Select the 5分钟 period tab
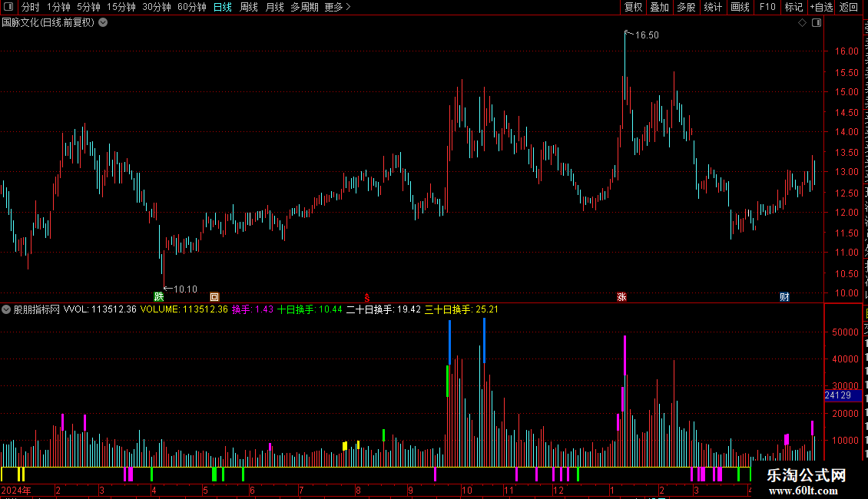Image resolution: width=868 pixels, height=499 pixels. click(88, 7)
